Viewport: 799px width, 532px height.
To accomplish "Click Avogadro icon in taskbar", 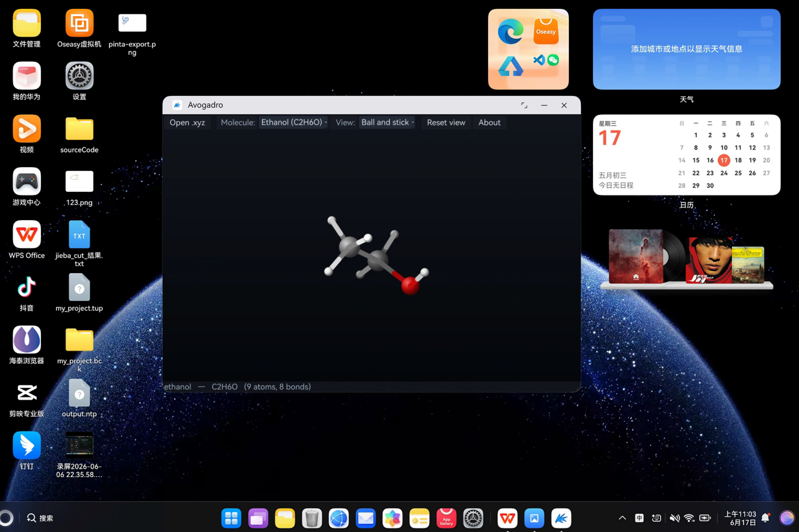I will 561,518.
